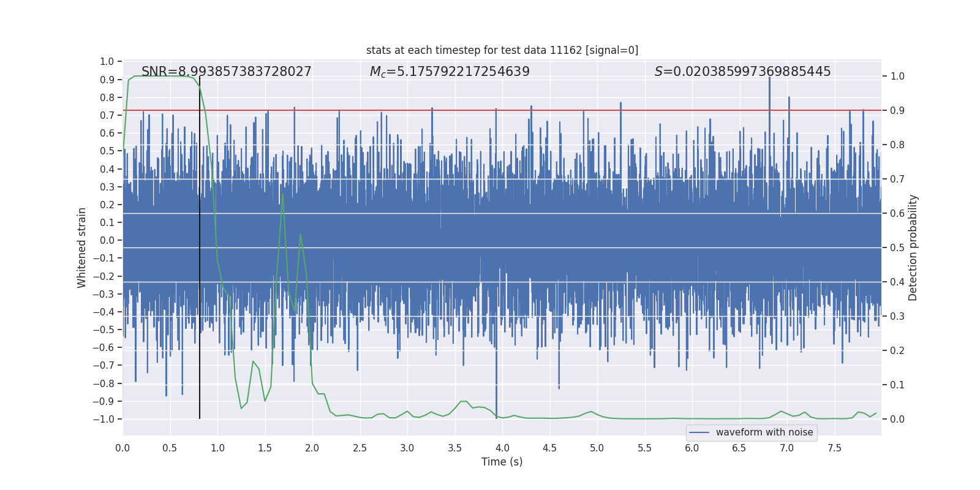Screen dimensions: 980x490
Task: Click the Whitened strain tick label −1.0
Action: click(x=104, y=419)
